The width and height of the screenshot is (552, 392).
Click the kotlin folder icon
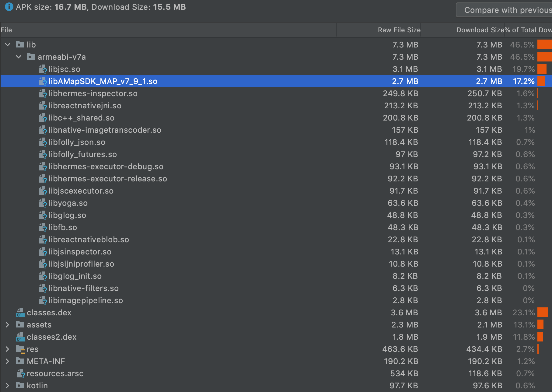coord(20,385)
